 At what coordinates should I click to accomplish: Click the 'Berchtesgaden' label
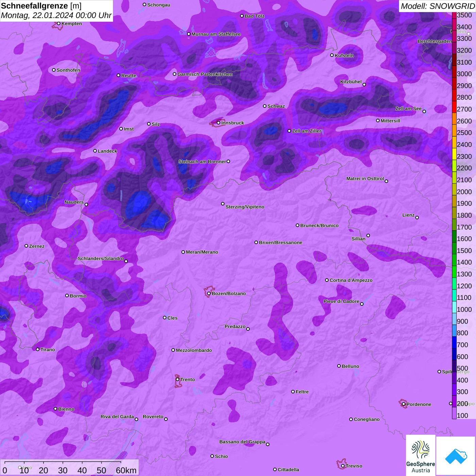[x=435, y=41]
